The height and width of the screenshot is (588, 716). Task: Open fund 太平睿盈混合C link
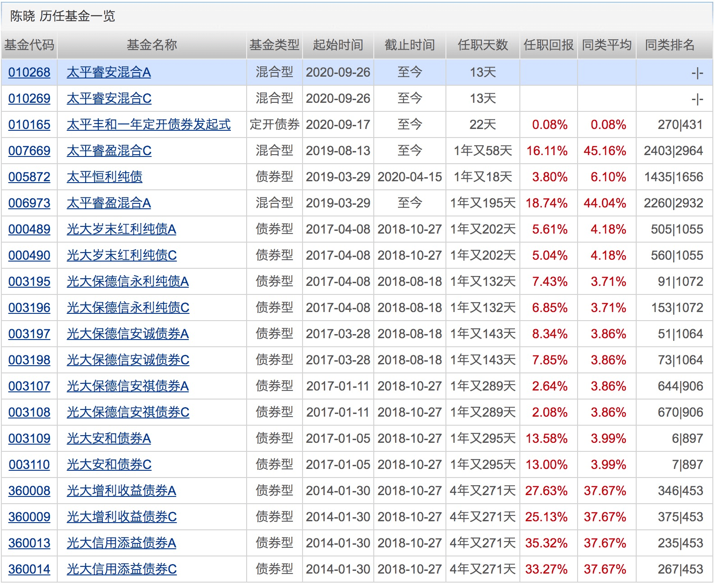pos(109,151)
